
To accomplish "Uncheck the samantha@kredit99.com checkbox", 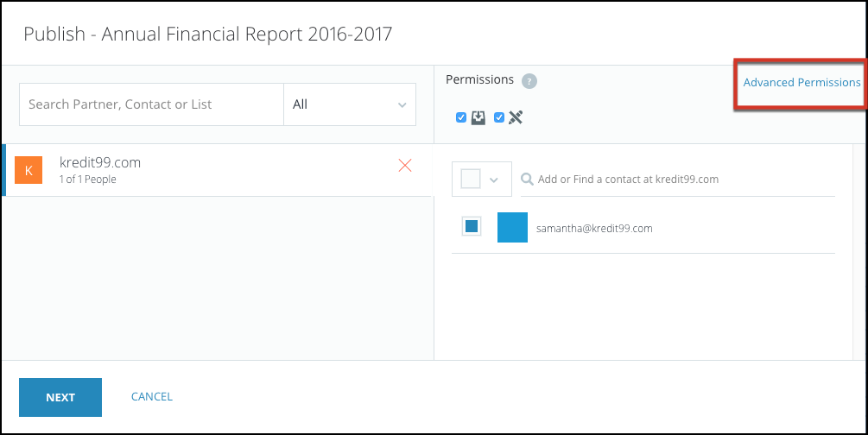I will coord(472,226).
